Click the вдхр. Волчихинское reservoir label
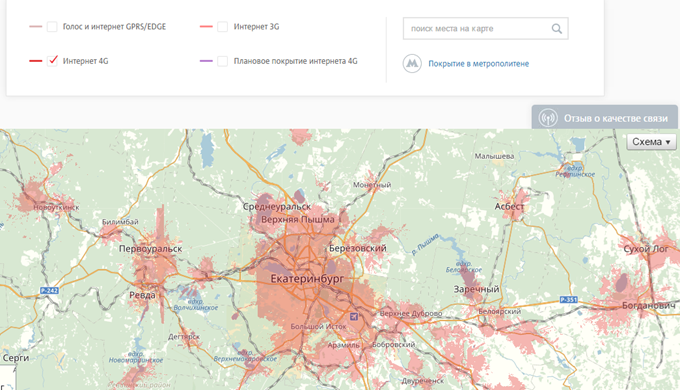The width and height of the screenshot is (681, 390). pyautogui.click(x=195, y=304)
